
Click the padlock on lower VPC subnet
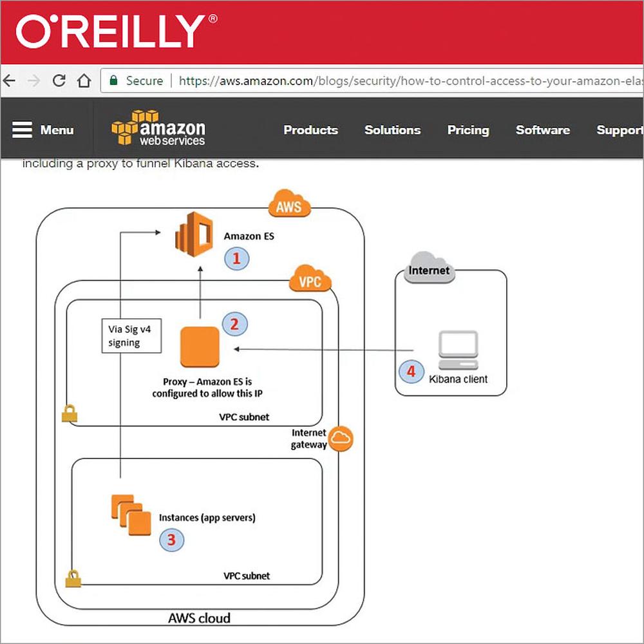[73, 579]
